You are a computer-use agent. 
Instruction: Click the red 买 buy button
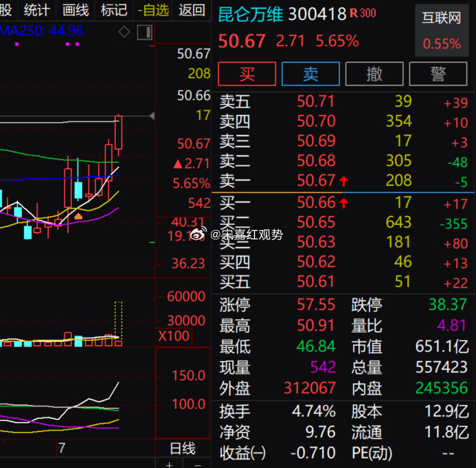247,74
